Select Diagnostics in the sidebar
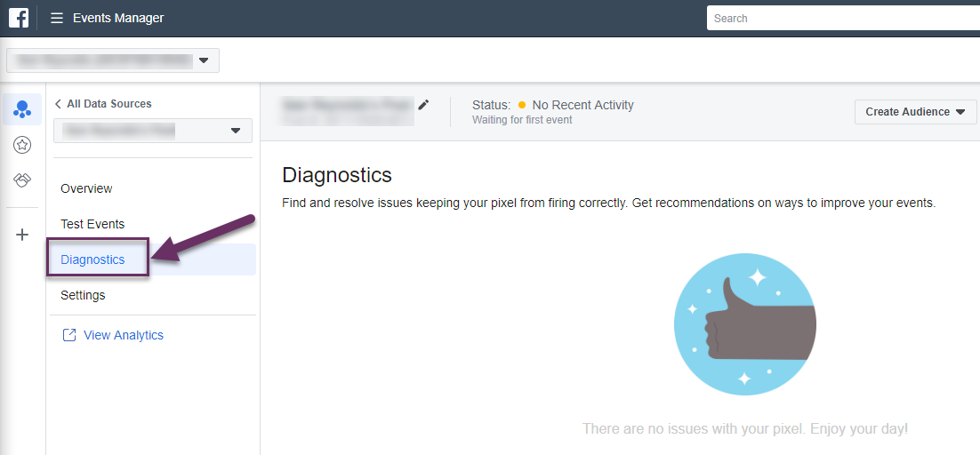 pos(92,259)
